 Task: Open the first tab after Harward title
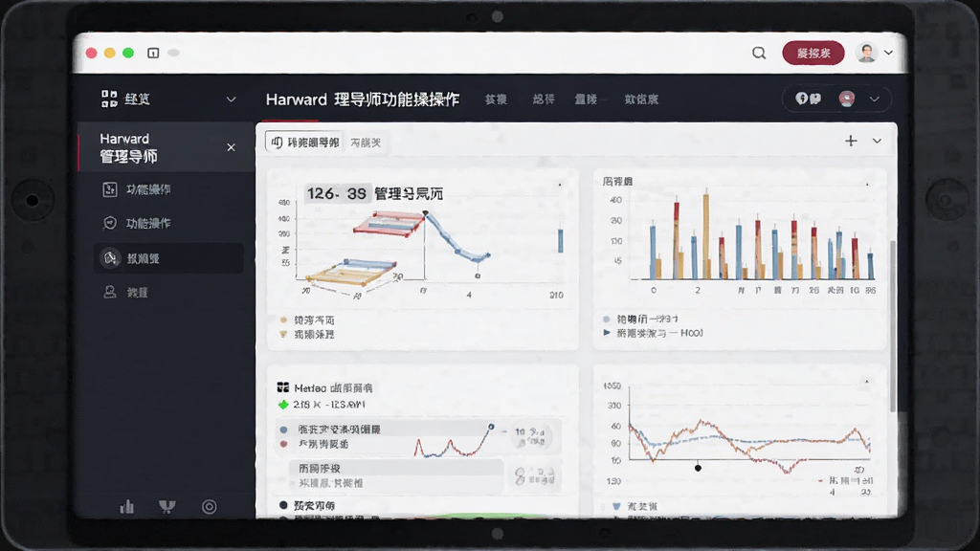(x=496, y=99)
